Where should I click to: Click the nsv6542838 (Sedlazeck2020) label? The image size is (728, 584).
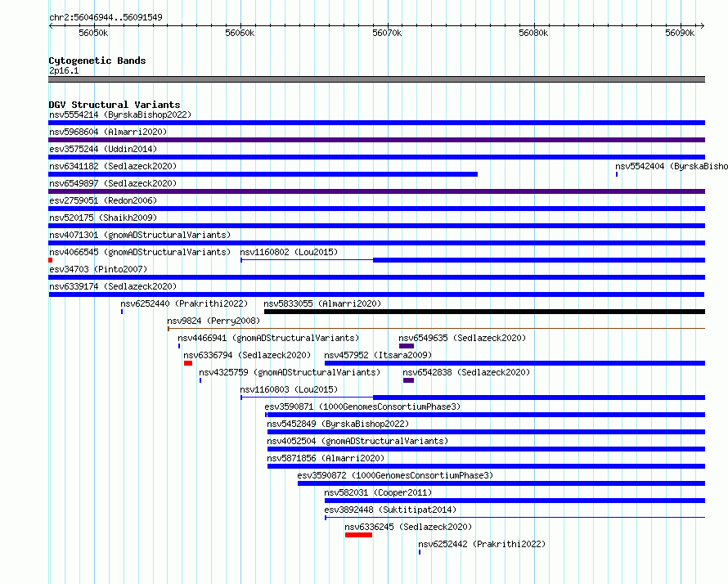pyautogui.click(x=466, y=372)
